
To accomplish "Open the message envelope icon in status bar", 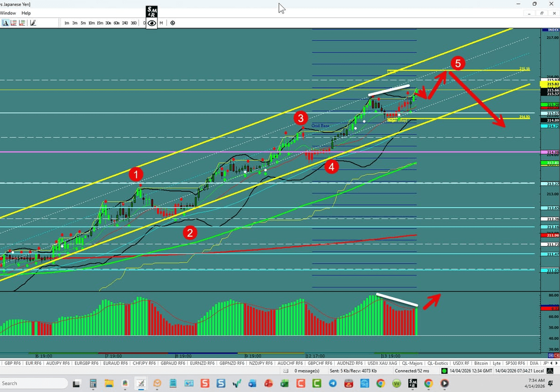I will (285, 371).
